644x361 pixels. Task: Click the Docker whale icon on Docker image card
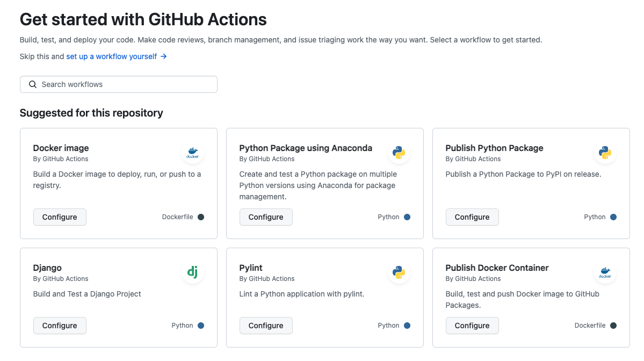tap(192, 153)
